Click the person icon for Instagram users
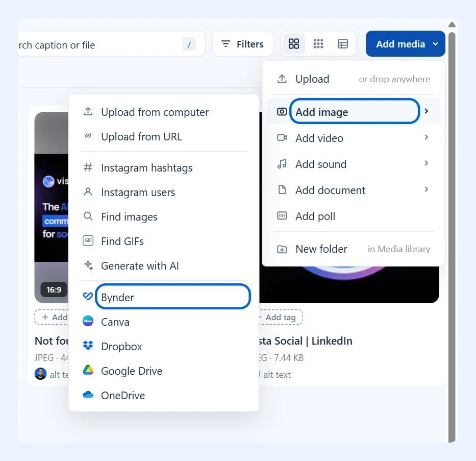Screen dimensions: 476x461 coord(88,191)
